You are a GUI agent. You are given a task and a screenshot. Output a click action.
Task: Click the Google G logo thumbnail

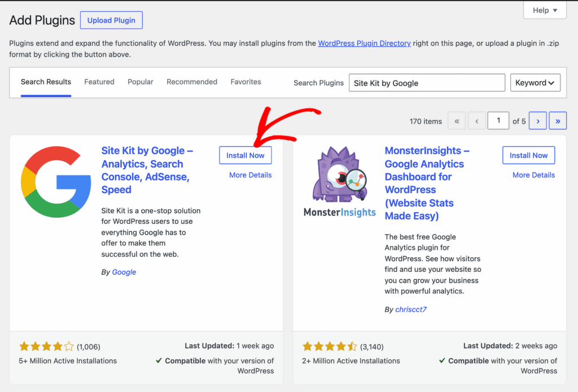[56, 182]
